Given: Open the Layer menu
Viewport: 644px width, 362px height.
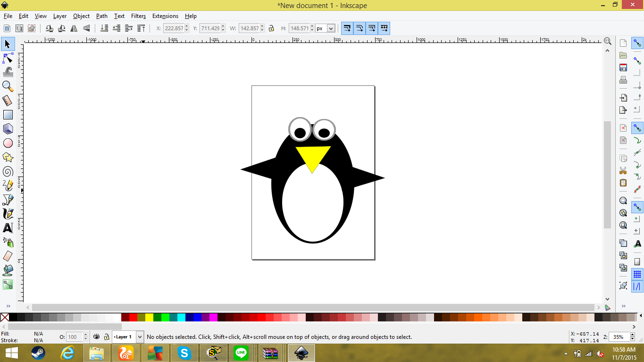Looking at the screenshot, I should coord(60,16).
